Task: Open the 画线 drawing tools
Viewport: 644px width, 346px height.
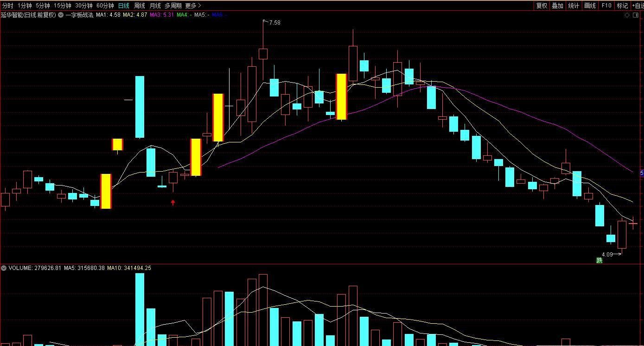Action: [590, 6]
